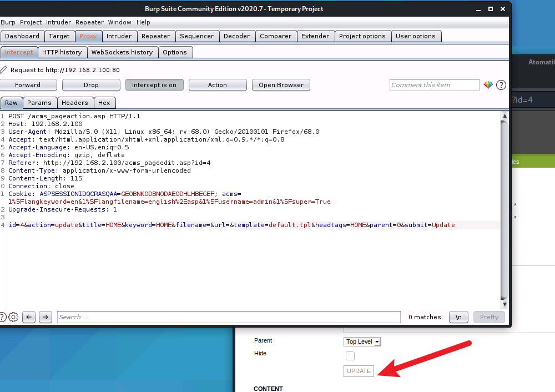The height and width of the screenshot is (392, 555).
Task: Tick the Hide checkbox on the web page
Action: pyautogui.click(x=350, y=355)
